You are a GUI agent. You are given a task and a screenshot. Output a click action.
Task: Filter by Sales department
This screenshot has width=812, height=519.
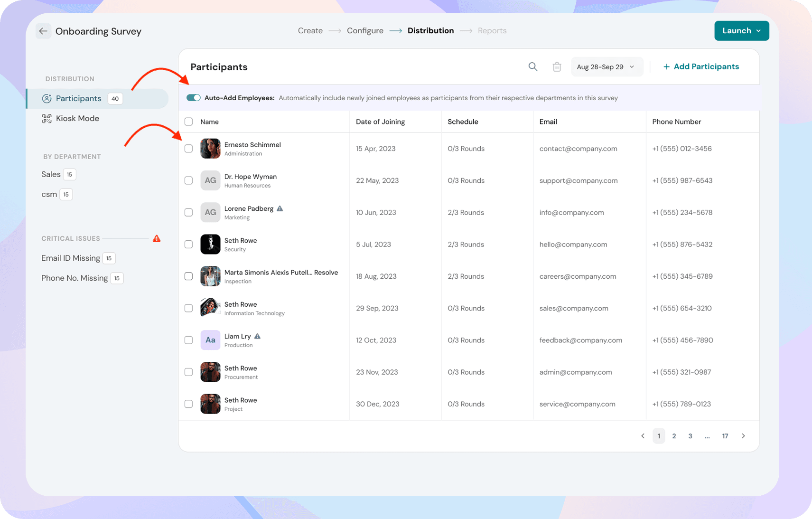tap(58, 174)
